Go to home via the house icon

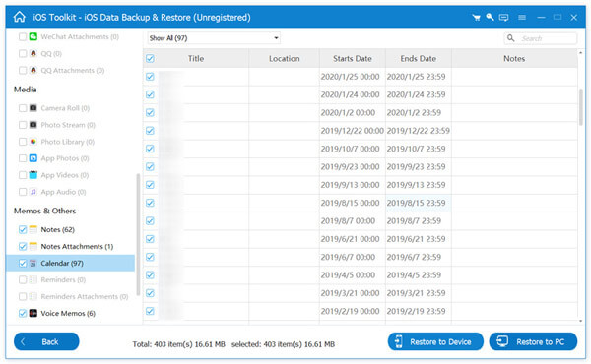click(x=20, y=17)
